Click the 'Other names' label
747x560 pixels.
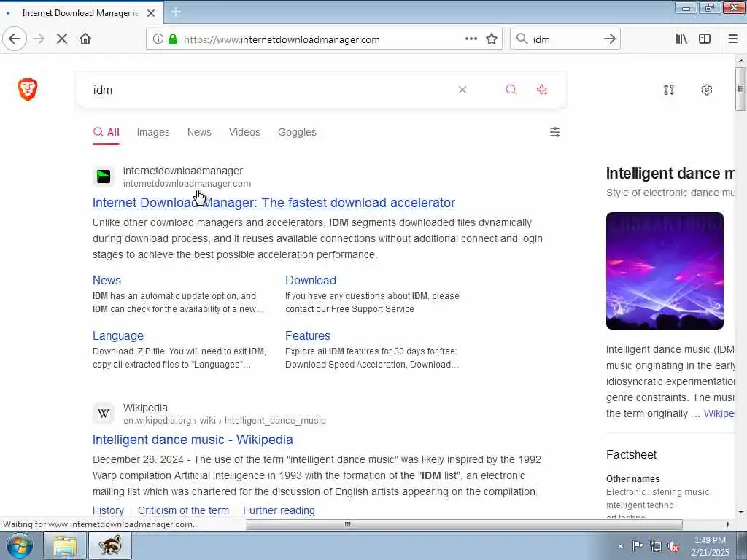[x=632, y=478]
